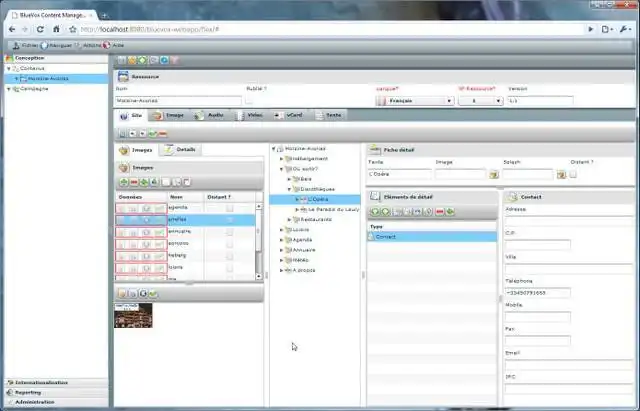The height and width of the screenshot is (411, 640).
Task: Open the browser wrench menu
Action: point(625,29)
